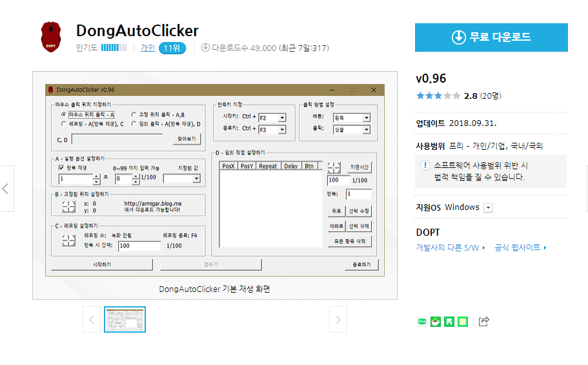Open the 공식 웹사이트 link
The image size is (588, 365).
(520, 247)
